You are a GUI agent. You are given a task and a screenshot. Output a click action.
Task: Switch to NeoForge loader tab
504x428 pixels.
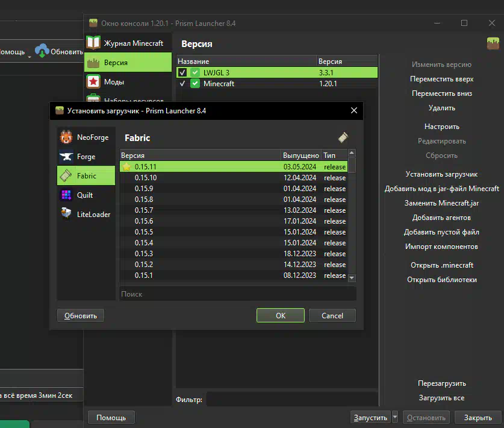(86, 137)
